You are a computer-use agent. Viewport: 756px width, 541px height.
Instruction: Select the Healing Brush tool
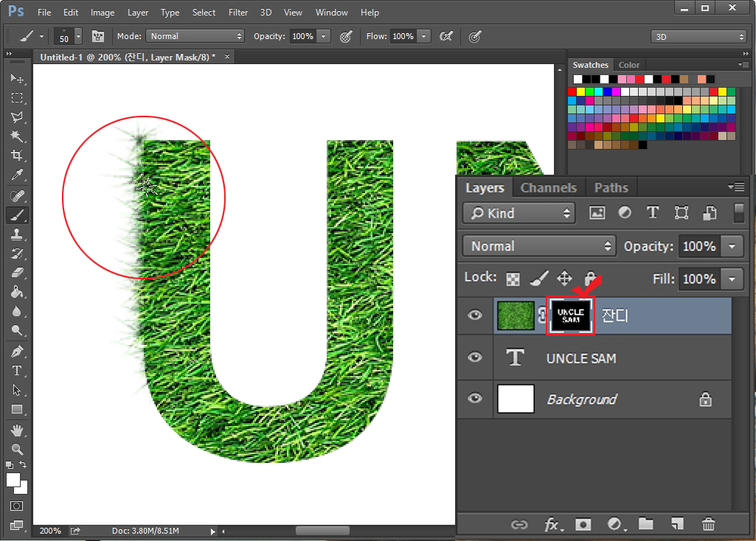pos(17,195)
